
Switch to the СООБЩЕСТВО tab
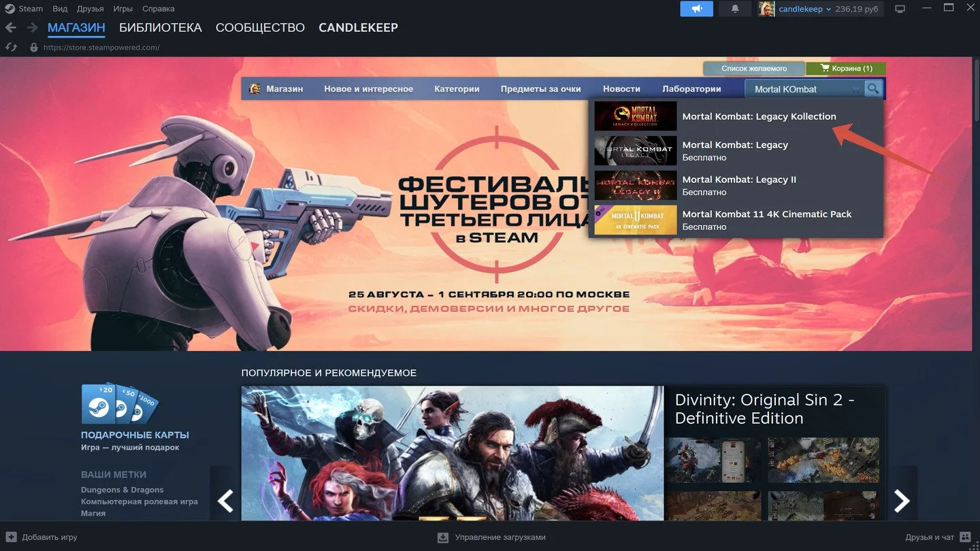click(260, 28)
